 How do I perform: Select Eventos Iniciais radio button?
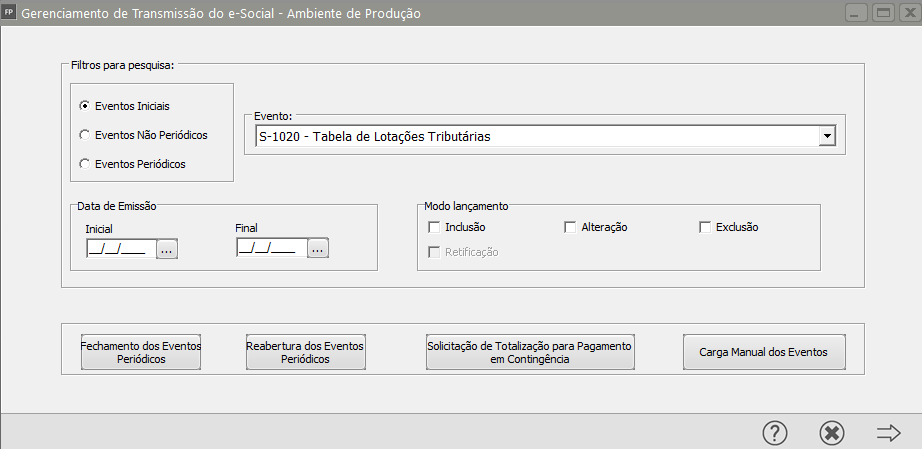tap(85, 105)
